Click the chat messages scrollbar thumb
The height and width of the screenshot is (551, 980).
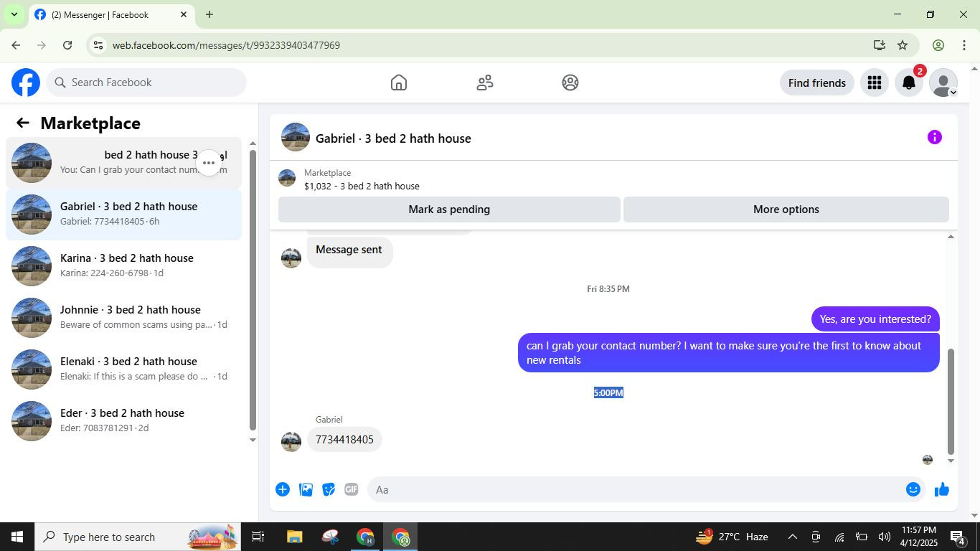951,402
